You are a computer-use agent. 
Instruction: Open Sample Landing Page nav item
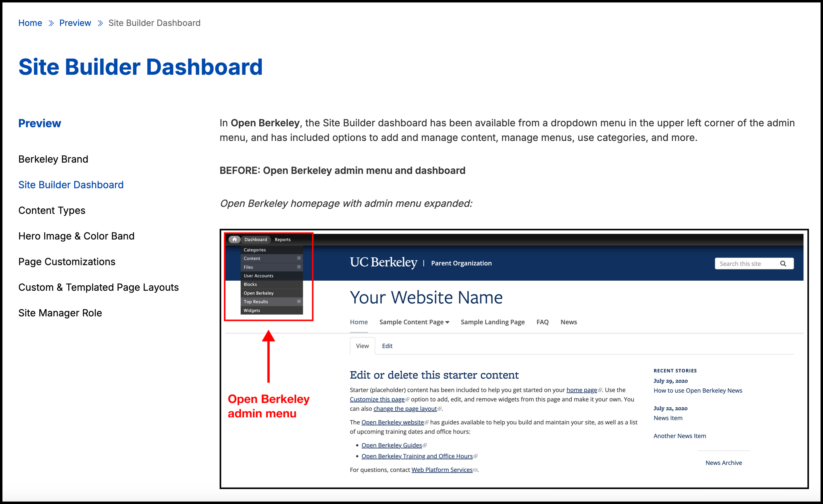[x=493, y=322]
